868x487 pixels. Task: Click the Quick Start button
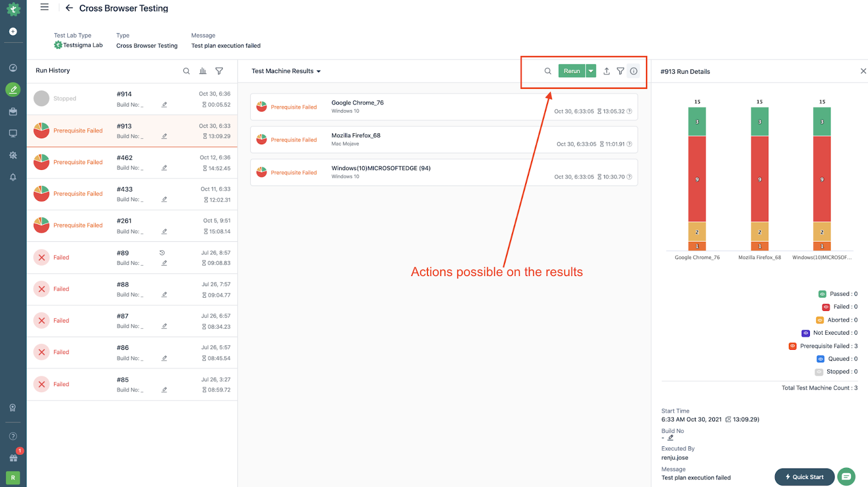(805, 477)
